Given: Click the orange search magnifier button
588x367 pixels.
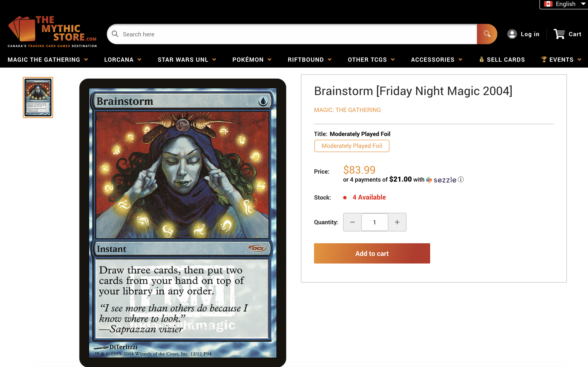Looking at the screenshot, I should point(487,34).
